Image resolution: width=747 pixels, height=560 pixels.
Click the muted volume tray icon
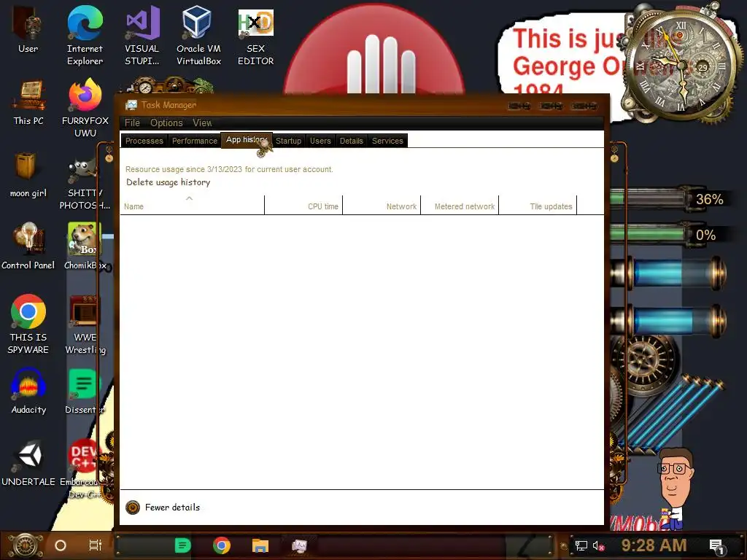pos(598,545)
